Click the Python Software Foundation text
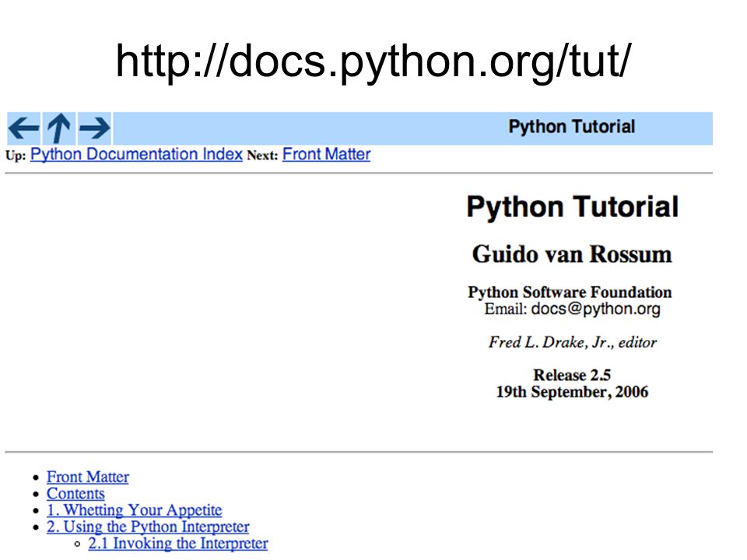Viewport: 747px width, 560px height. [x=570, y=292]
